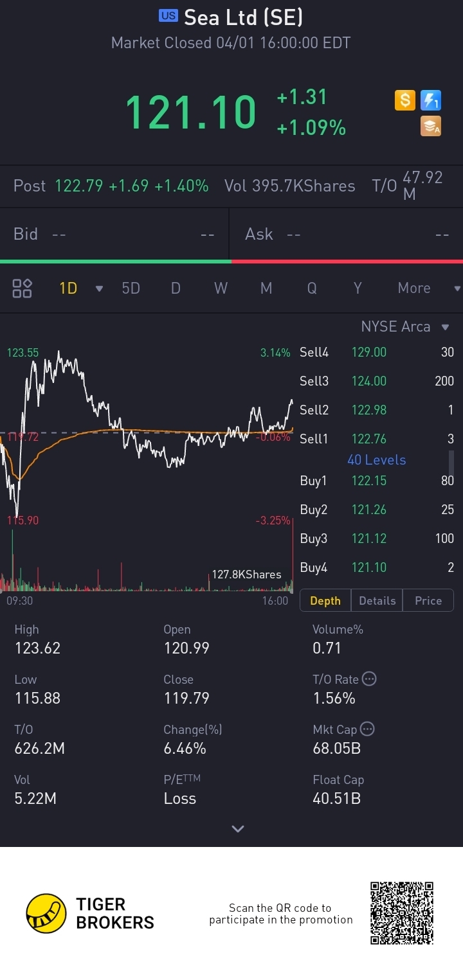Tap the T/O Rate value 1.56%
The image size is (463, 980).
click(334, 698)
